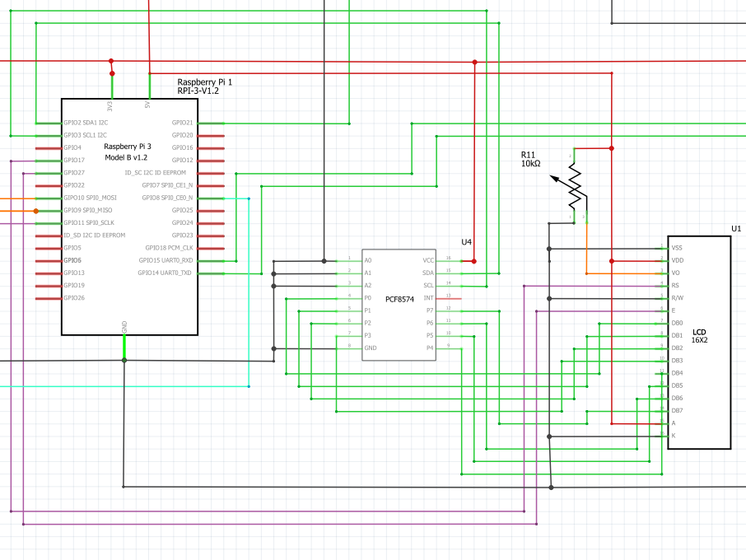This screenshot has width=746, height=560.
Task: Click the GPIO11 SPI0_SCLK pin label
Action: click(x=89, y=222)
